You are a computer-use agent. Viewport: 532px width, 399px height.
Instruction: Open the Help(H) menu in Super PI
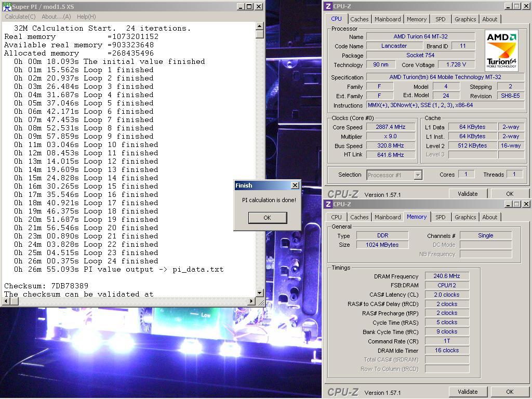[86, 17]
